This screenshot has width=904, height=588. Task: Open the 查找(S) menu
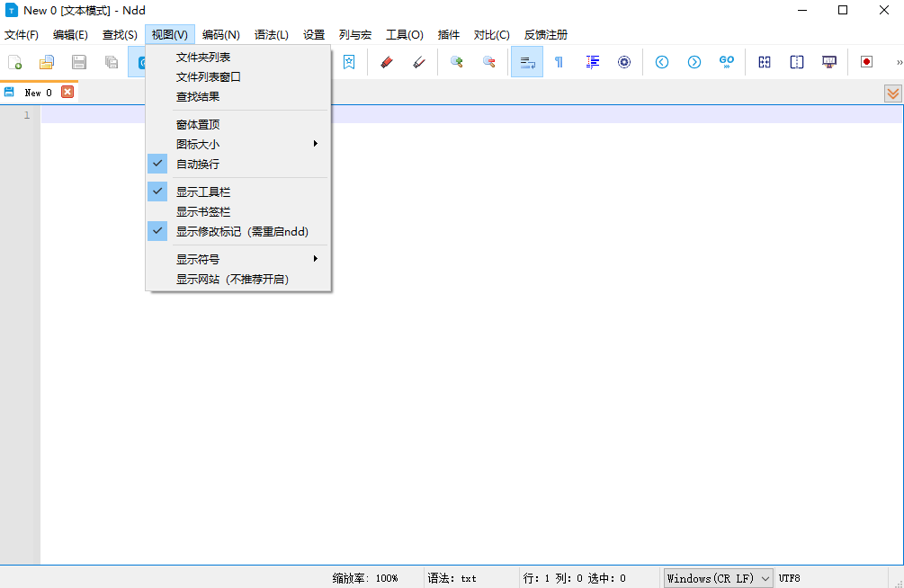120,34
